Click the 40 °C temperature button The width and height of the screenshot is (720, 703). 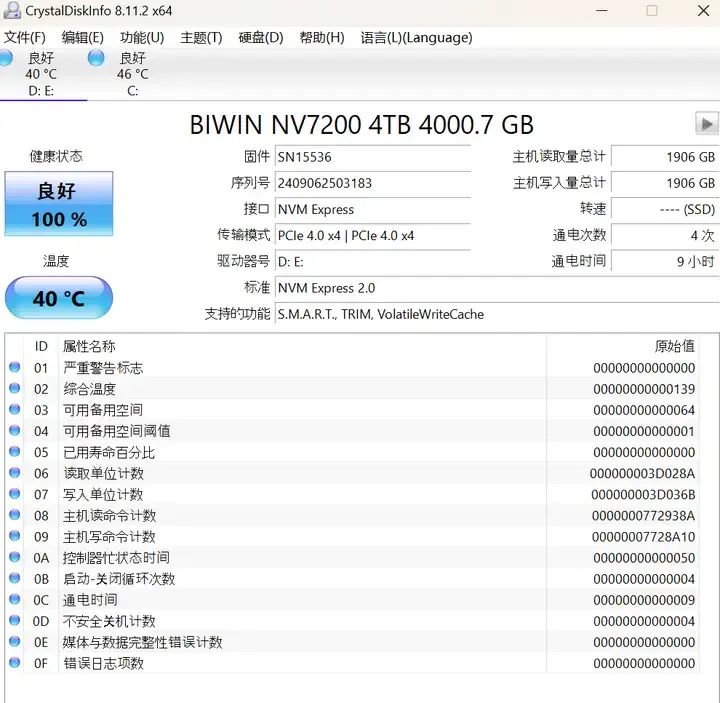tap(59, 298)
